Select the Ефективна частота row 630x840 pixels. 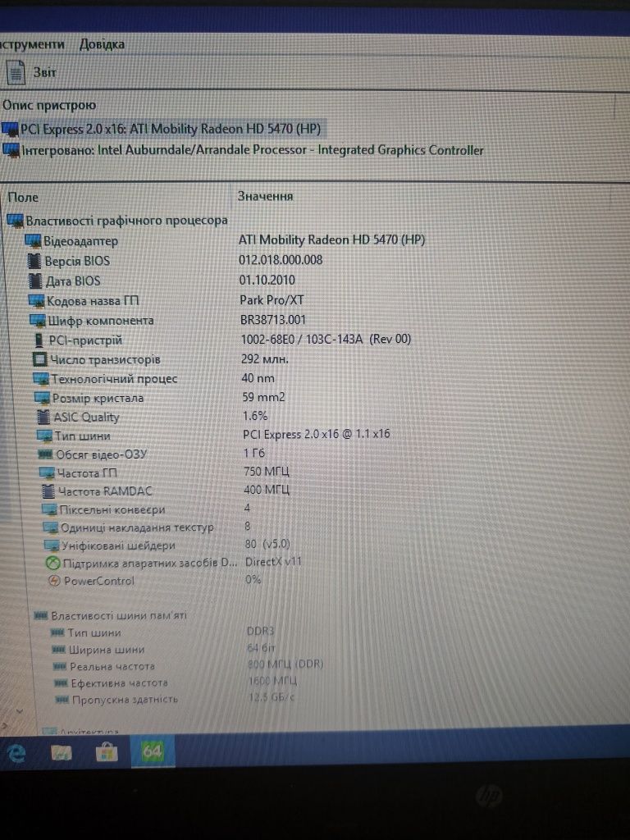pyautogui.click(x=177, y=682)
